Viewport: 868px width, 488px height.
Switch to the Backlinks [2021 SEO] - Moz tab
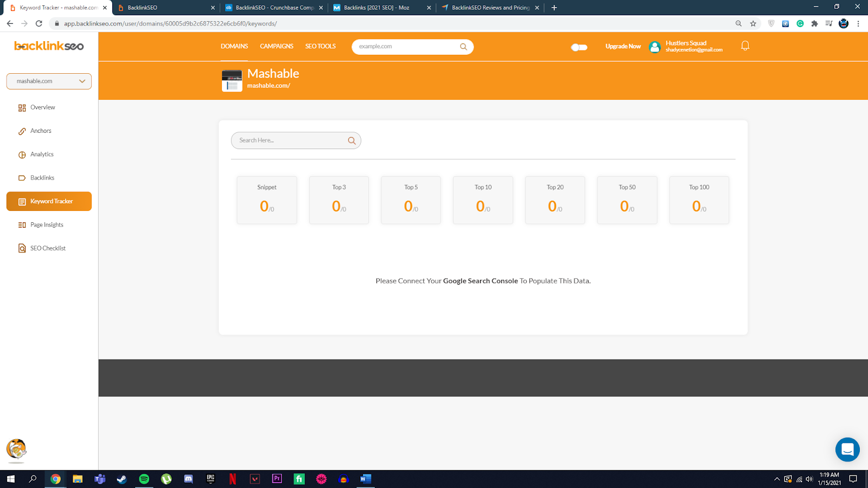click(382, 8)
